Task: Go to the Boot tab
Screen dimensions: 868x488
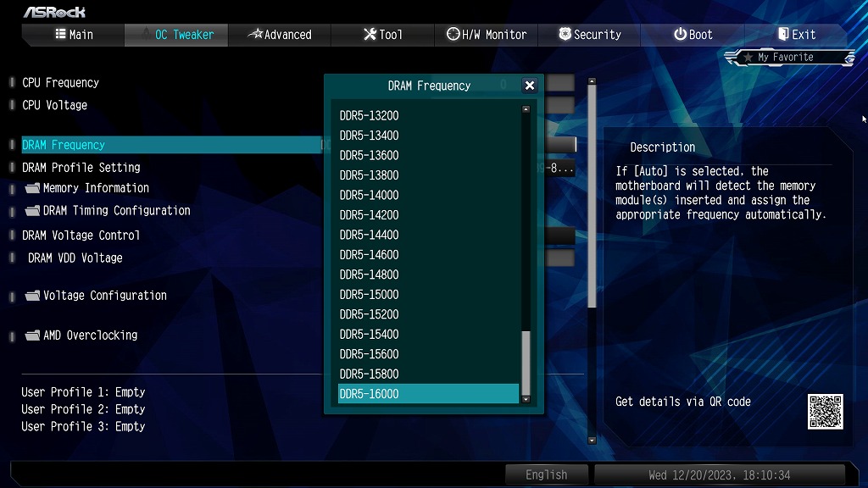Action: click(x=693, y=35)
